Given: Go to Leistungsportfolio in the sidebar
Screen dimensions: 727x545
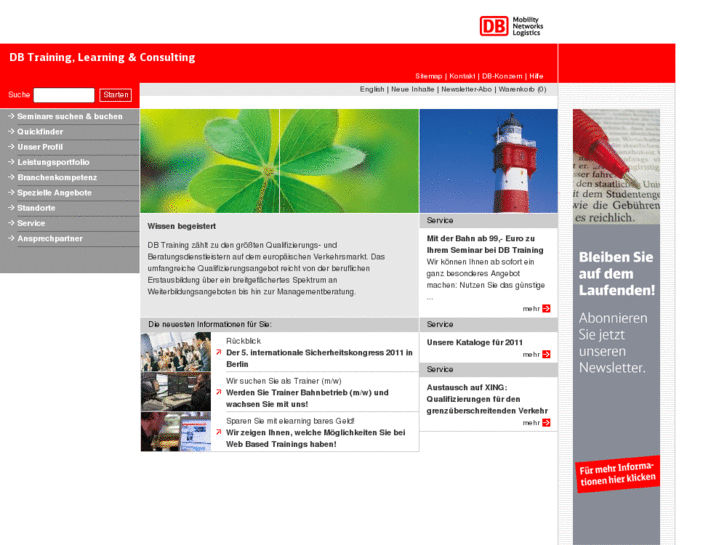Looking at the screenshot, I should 53,162.
